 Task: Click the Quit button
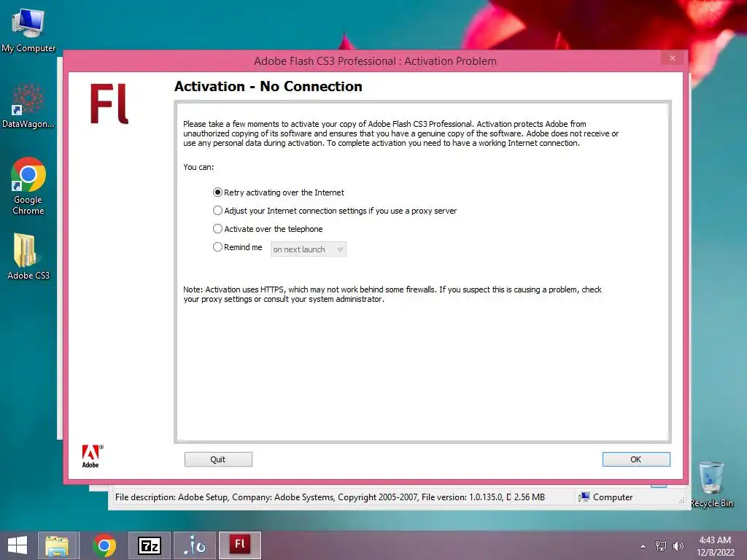(218, 459)
